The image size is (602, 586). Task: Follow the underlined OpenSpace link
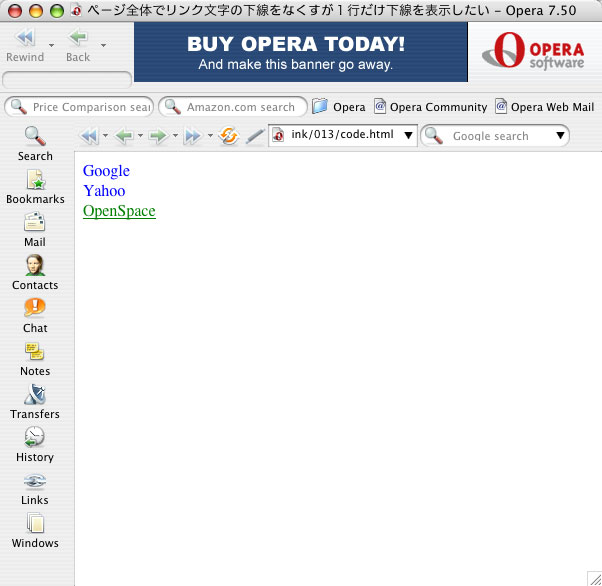pyautogui.click(x=119, y=211)
